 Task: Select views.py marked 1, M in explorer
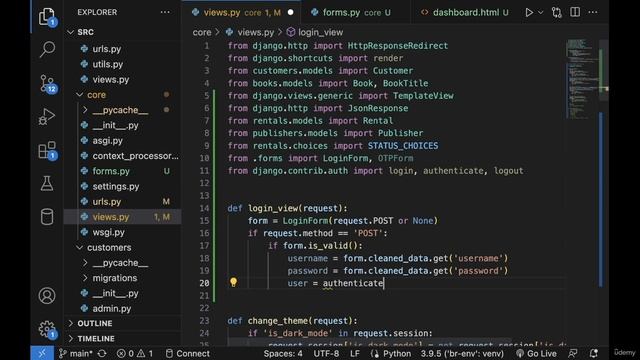122,217
